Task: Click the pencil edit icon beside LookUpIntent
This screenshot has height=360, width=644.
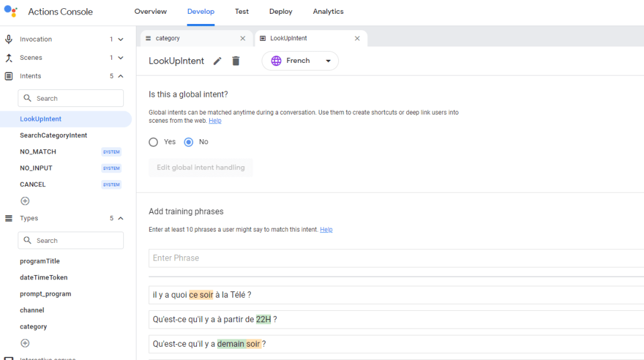Action: click(218, 61)
